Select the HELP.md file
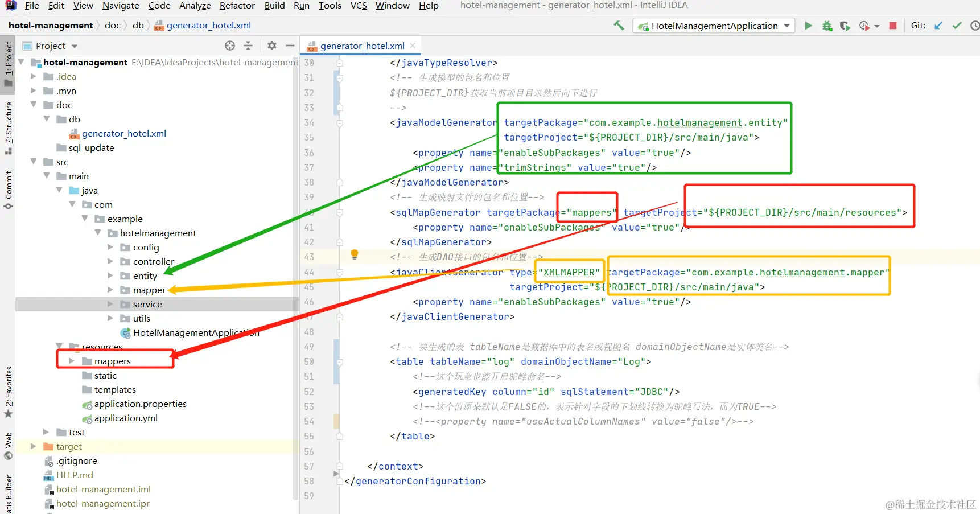This screenshot has width=980, height=514. [74, 475]
